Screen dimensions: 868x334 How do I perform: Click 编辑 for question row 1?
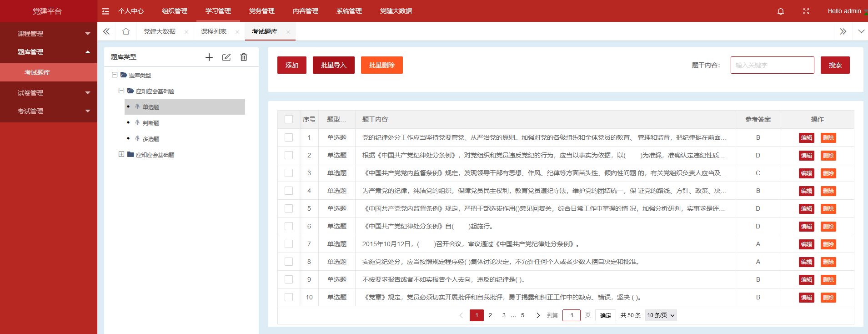point(807,138)
